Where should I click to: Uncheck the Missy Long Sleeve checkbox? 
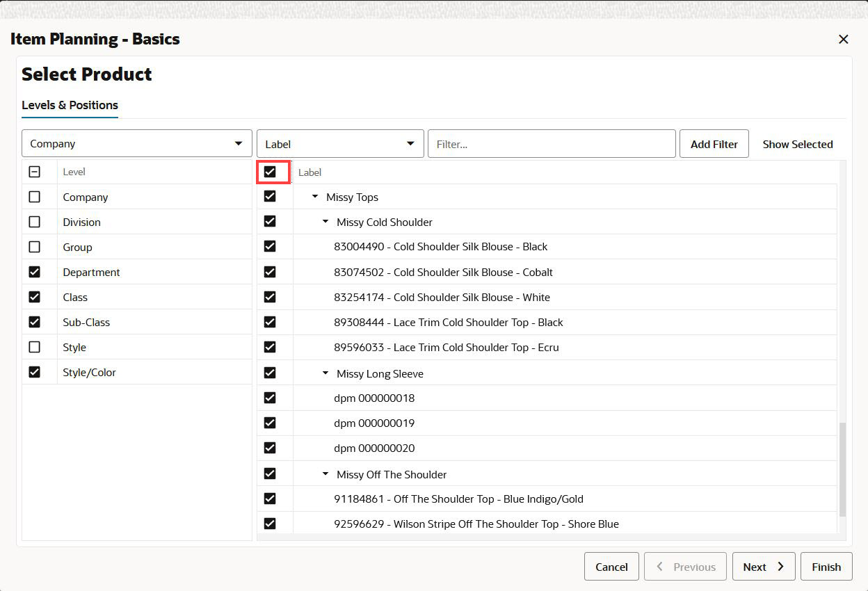click(270, 373)
